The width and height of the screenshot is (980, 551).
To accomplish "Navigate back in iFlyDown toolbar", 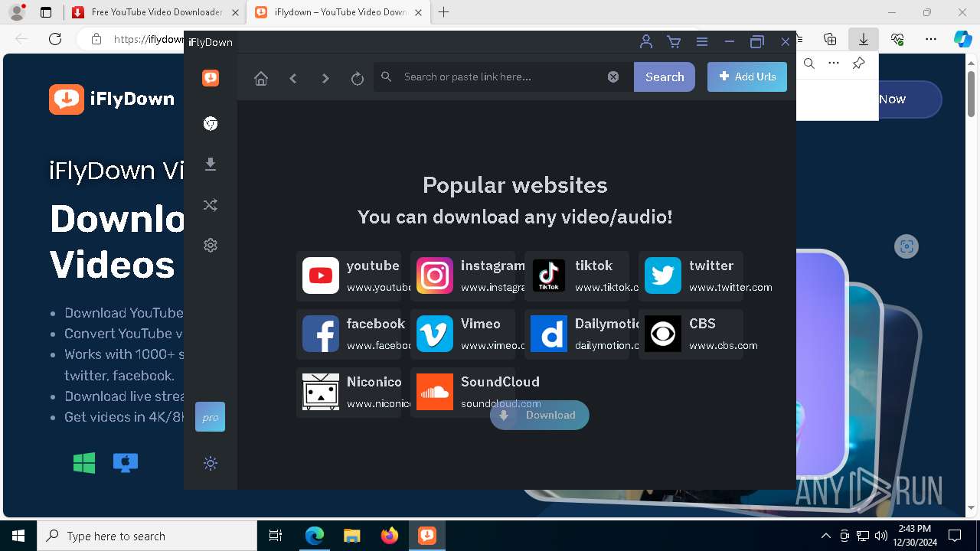I will coord(293,78).
